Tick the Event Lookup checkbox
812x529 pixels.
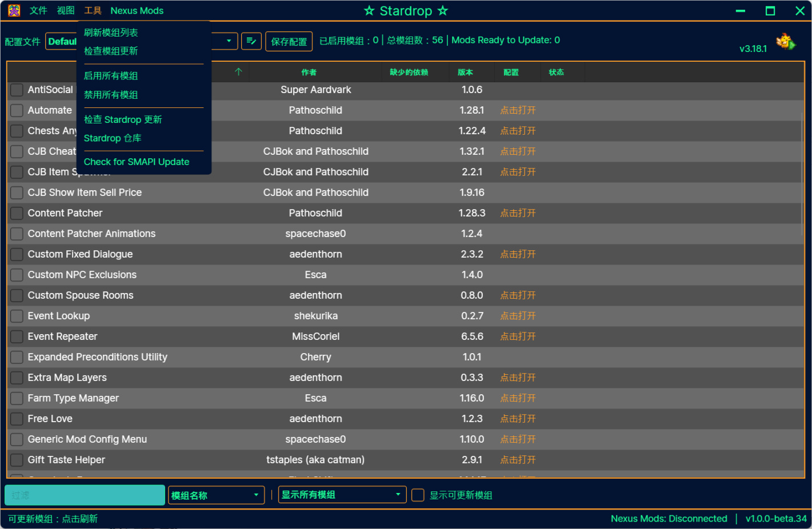tap(17, 316)
